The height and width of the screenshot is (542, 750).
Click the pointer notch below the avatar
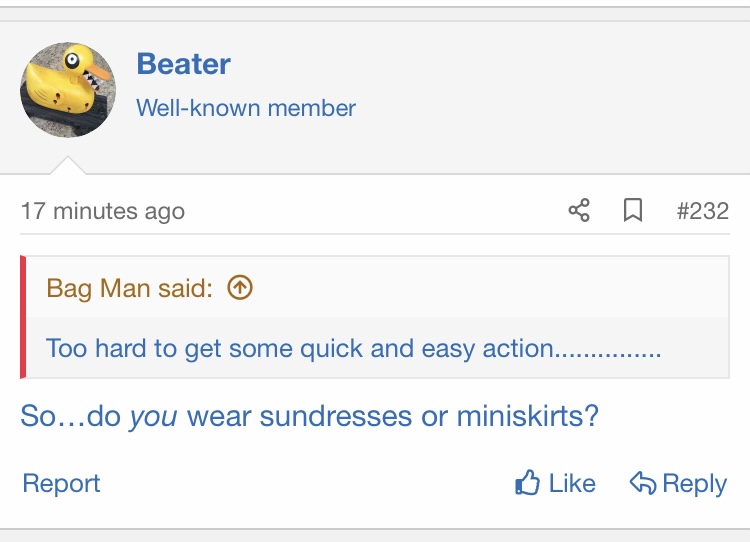[x=68, y=165]
